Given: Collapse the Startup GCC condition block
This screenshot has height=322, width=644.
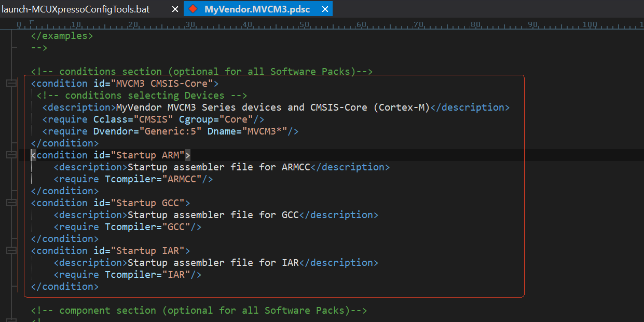Looking at the screenshot, I should click(11, 203).
